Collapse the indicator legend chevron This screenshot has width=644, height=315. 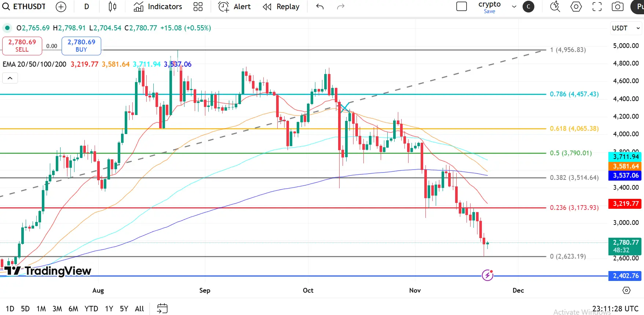click(10, 78)
